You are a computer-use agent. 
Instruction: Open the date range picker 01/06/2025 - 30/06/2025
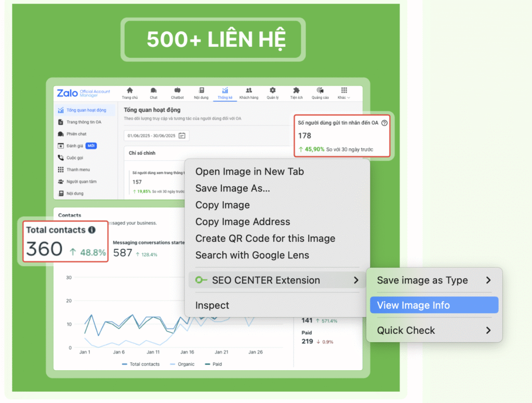tap(156, 136)
